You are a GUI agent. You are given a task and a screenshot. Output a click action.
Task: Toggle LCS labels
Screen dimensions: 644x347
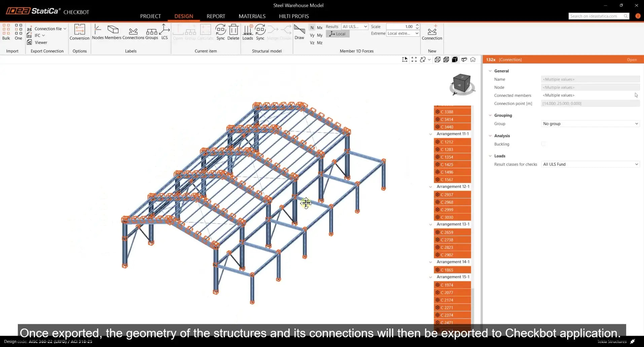coord(165,32)
